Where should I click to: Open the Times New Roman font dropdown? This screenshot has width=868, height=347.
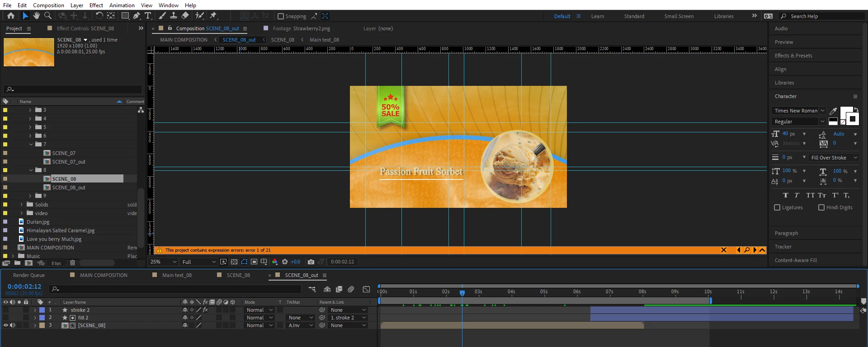click(x=799, y=111)
